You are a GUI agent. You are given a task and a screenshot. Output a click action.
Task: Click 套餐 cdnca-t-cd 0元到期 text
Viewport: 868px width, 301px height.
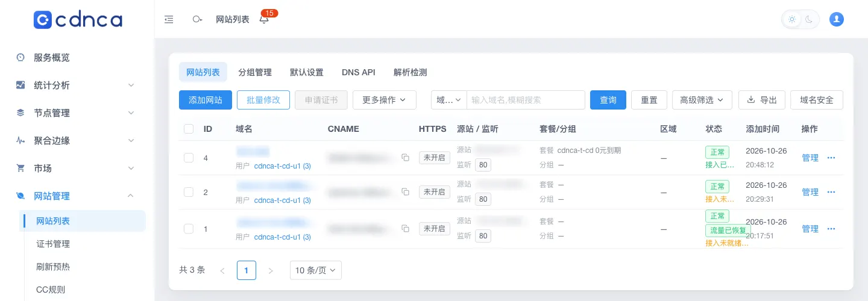(580, 150)
